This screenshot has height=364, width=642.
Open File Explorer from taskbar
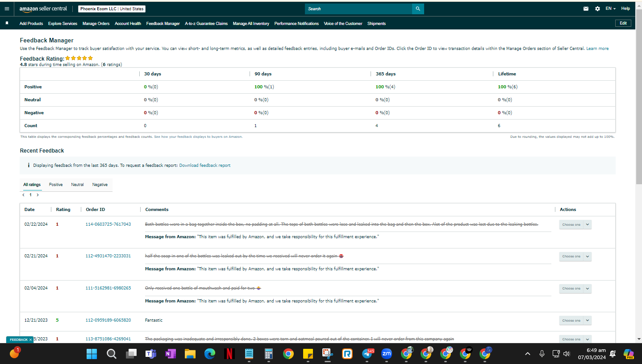[x=190, y=354]
